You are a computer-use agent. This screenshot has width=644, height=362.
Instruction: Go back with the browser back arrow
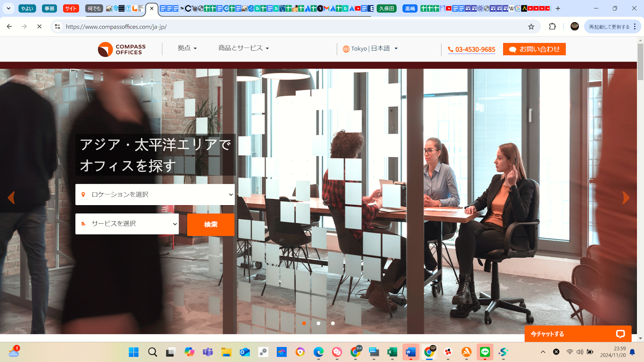(x=9, y=27)
